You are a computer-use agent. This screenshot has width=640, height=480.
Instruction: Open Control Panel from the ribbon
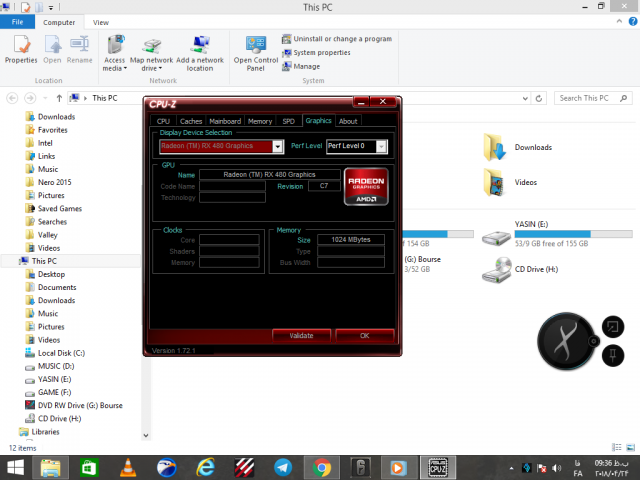pyautogui.click(x=256, y=46)
